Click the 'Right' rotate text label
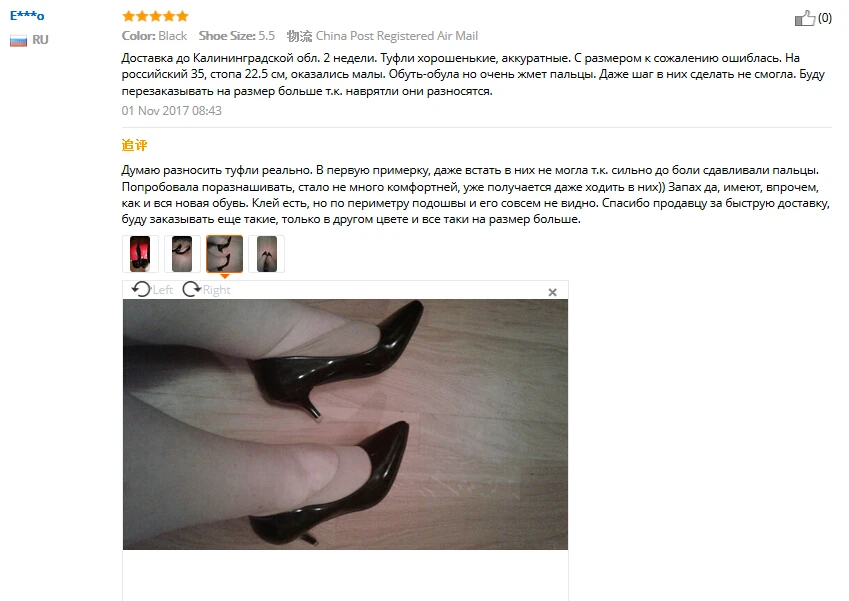 click(x=217, y=290)
